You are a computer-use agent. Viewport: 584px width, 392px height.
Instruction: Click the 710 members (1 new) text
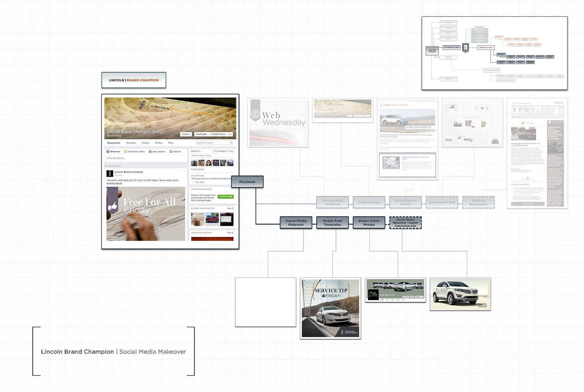point(223,151)
